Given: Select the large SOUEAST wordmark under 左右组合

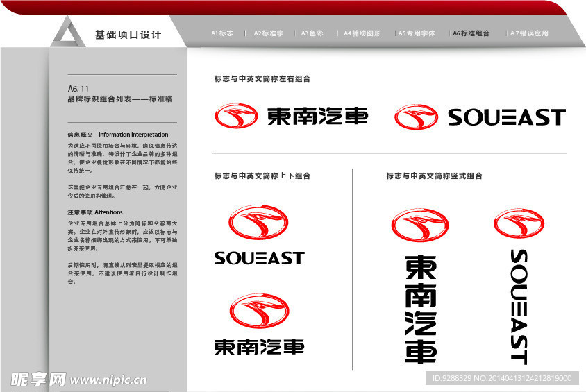Looking at the screenshot, I should [x=507, y=117].
